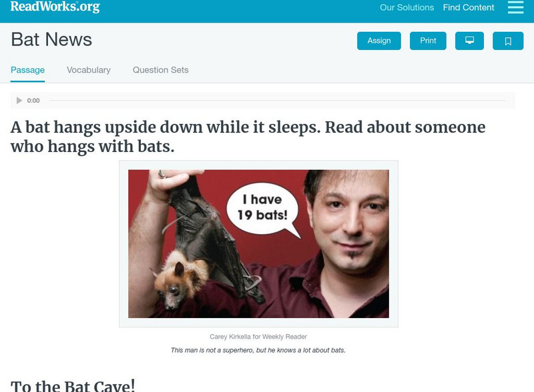The image size is (534, 392).
Task: Click the Carey Kirkella photo credit
Action: coord(258,337)
